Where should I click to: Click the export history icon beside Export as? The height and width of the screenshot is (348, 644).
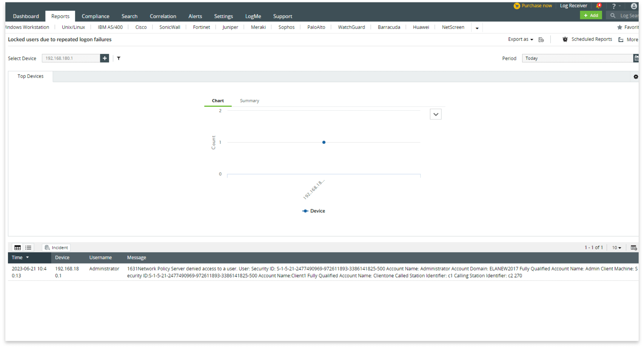(x=541, y=40)
